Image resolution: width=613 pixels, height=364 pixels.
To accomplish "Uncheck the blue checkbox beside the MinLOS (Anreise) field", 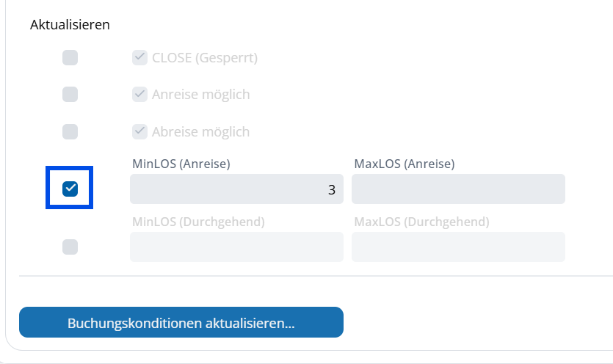I will (x=70, y=189).
